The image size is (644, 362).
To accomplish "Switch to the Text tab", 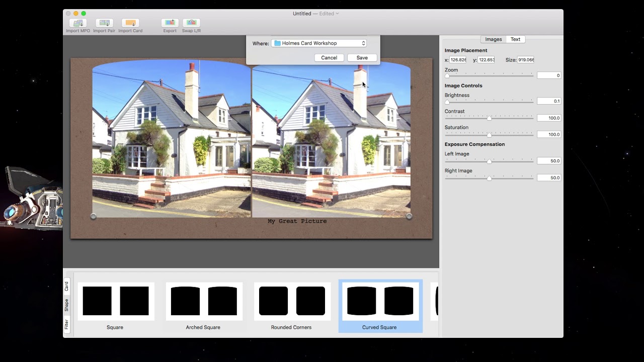I will [x=516, y=39].
